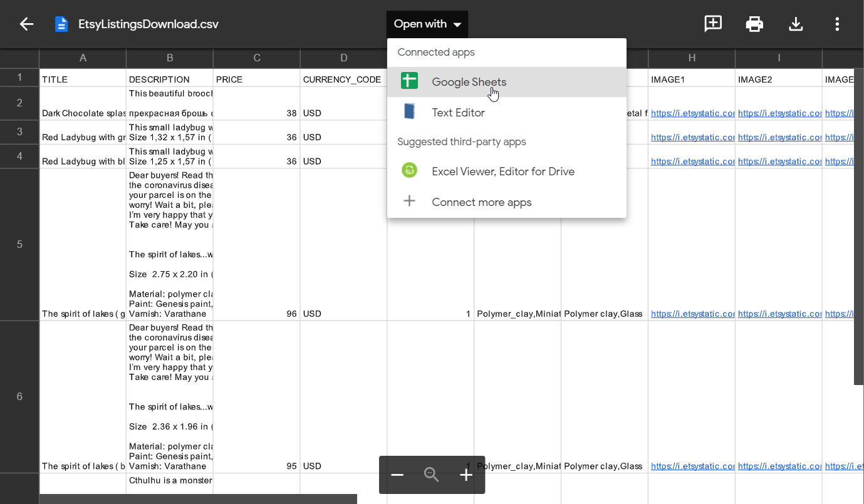Click Polymer clay,Glass cell in row 5
The height and width of the screenshot is (504, 864).
[605, 244]
